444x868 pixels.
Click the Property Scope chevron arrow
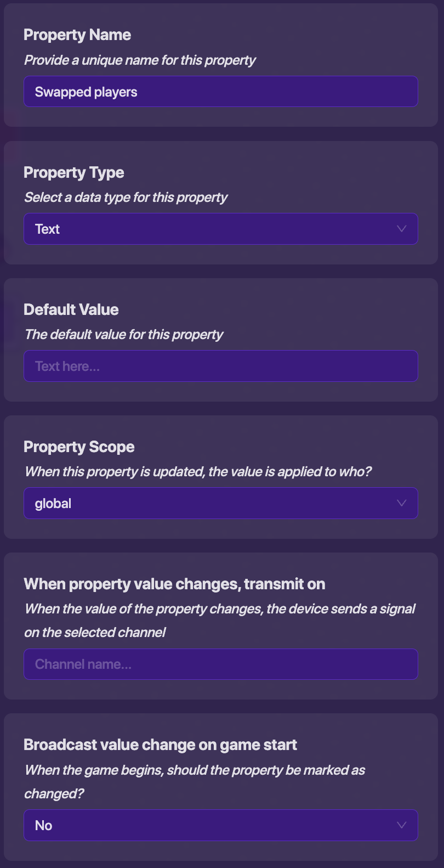(x=401, y=503)
